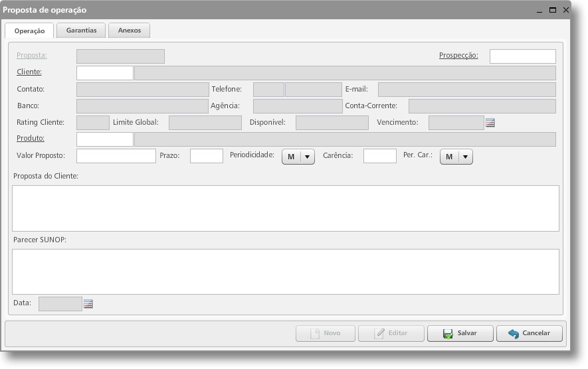Click the Banco field
Image resolution: width=588 pixels, height=369 pixels.
(142, 106)
